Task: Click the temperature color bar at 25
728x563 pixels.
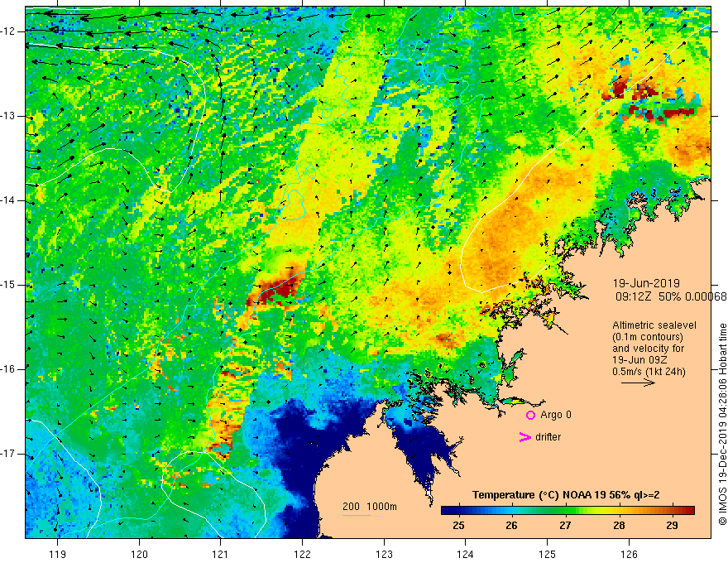Action: pyautogui.click(x=458, y=511)
